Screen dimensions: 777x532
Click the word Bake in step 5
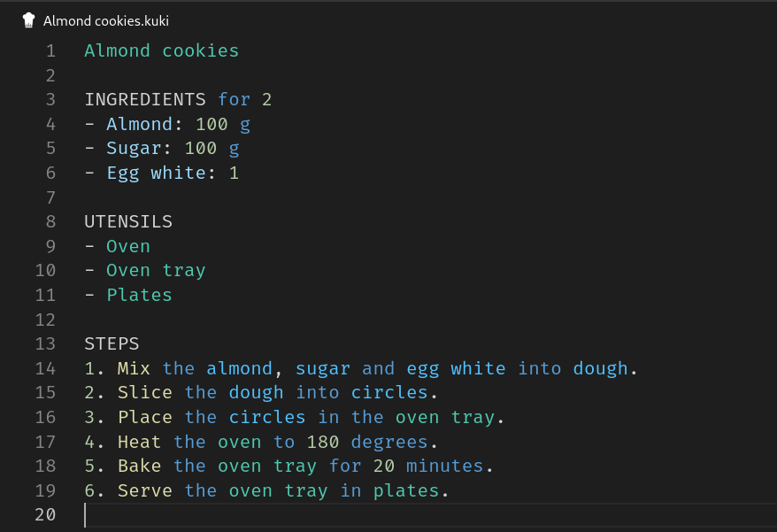(x=139, y=466)
